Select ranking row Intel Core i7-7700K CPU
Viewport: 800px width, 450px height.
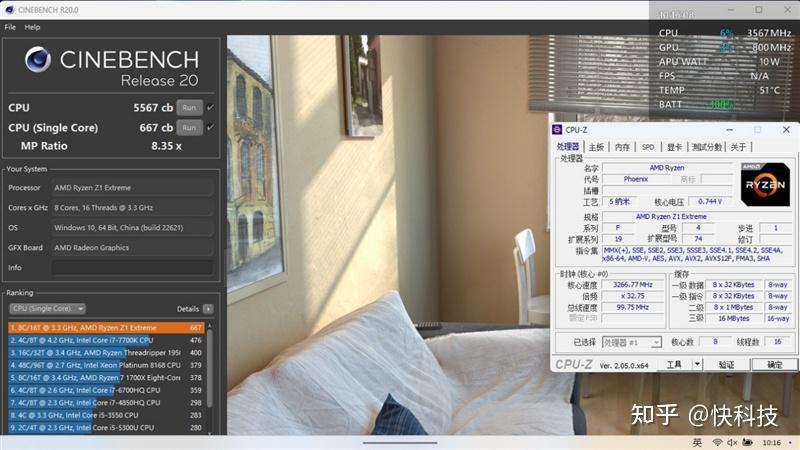(x=106, y=340)
